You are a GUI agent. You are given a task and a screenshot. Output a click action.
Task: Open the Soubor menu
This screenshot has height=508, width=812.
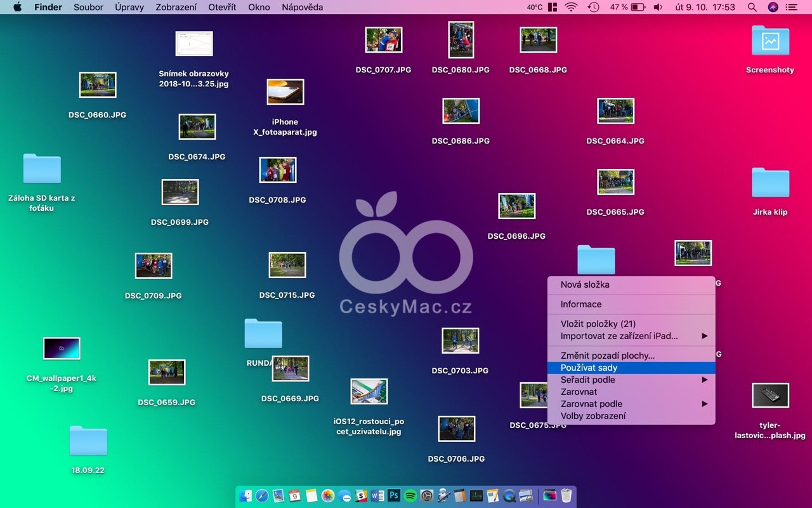(88, 7)
